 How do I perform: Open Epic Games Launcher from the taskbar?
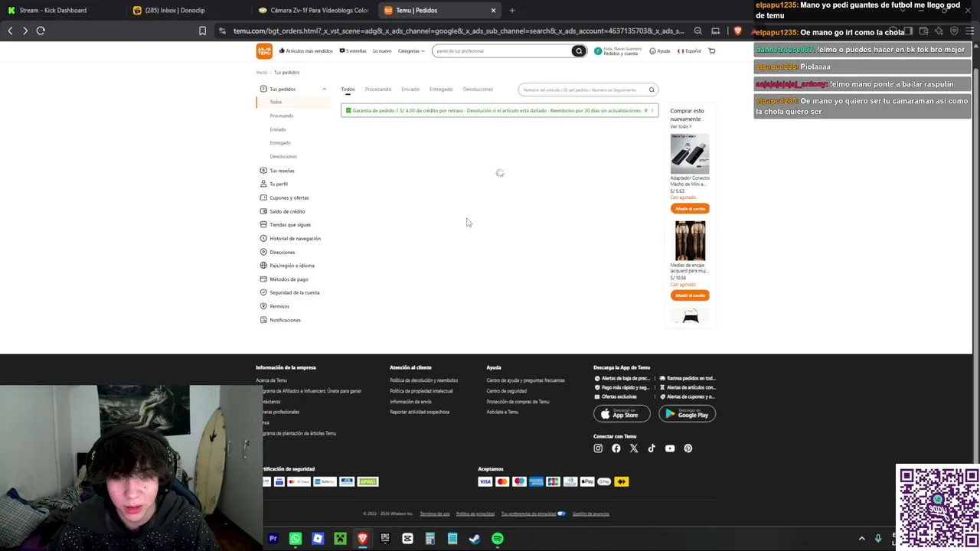385,539
